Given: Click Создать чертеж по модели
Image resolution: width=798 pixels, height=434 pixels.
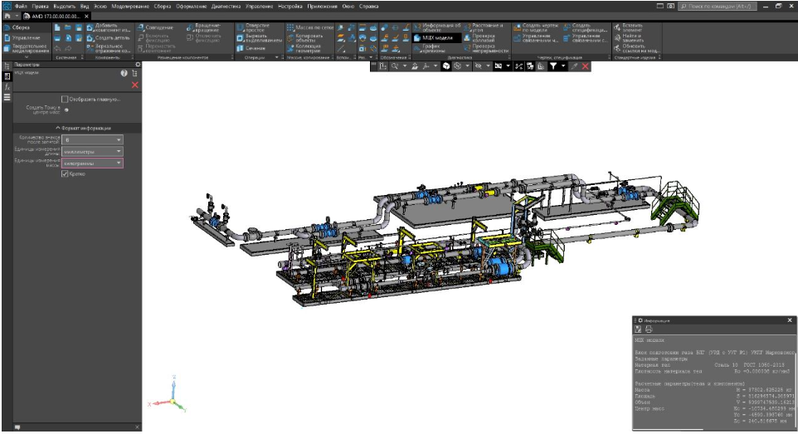Looking at the screenshot, I should tap(536, 27).
